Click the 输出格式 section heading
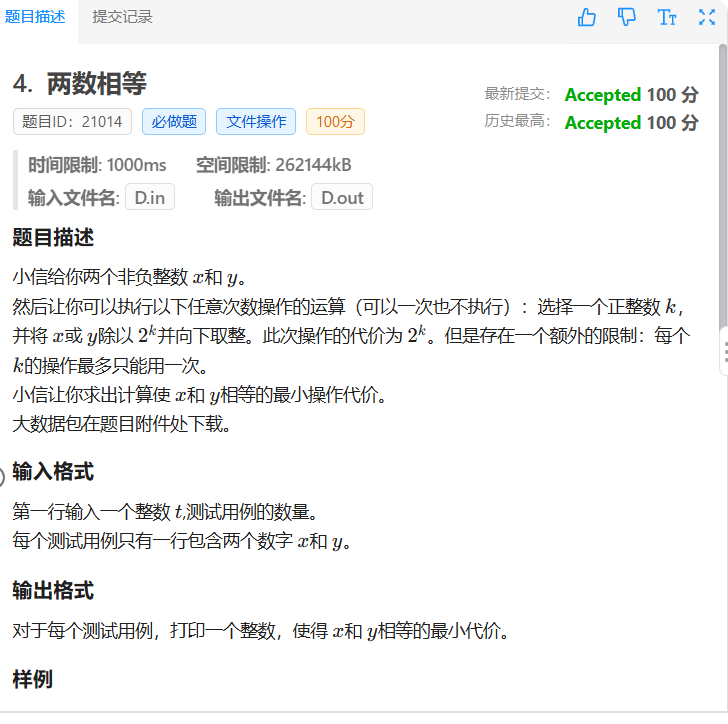This screenshot has width=728, height=724. coord(53,590)
